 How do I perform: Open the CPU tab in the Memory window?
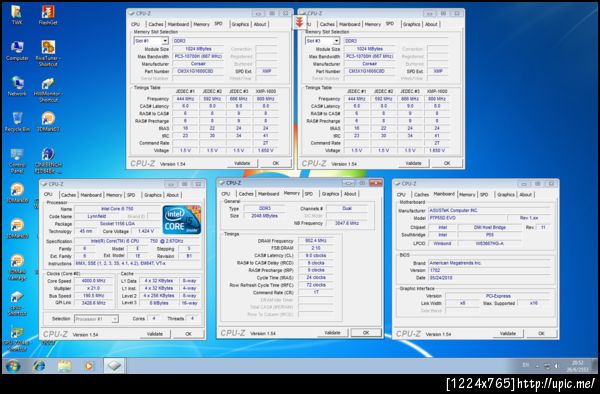tap(226, 194)
